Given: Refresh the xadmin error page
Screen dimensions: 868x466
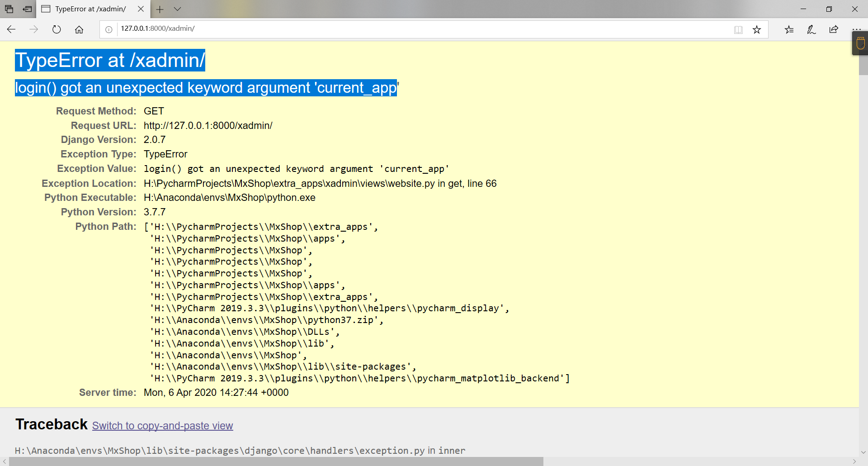Looking at the screenshot, I should pyautogui.click(x=57, y=29).
